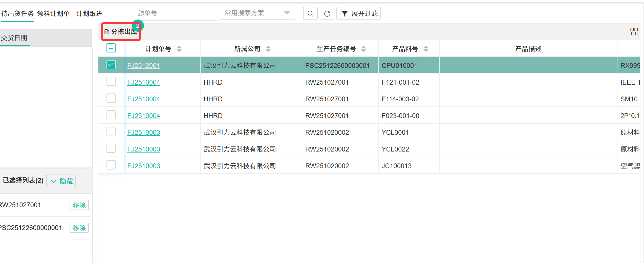Sort by 产品料号 column arrows
Viewport: 644px width, 263px height.
point(426,49)
